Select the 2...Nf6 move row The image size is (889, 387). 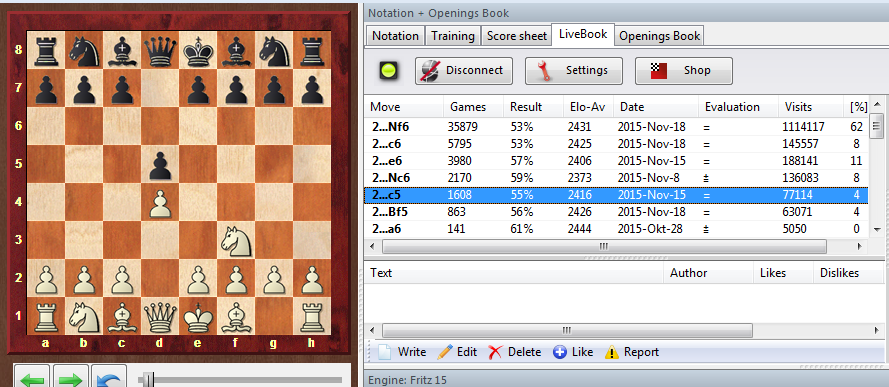[x=616, y=127]
